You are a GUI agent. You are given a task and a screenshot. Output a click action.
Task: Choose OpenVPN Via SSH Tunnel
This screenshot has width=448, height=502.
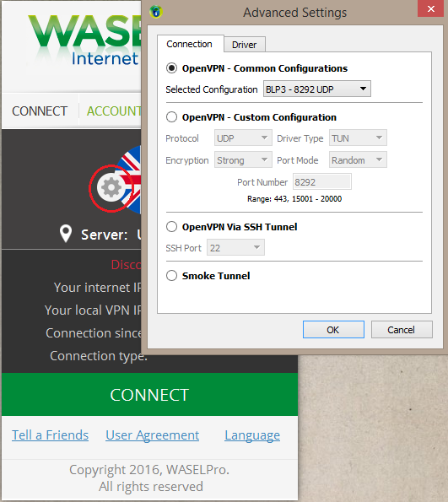coord(171,227)
